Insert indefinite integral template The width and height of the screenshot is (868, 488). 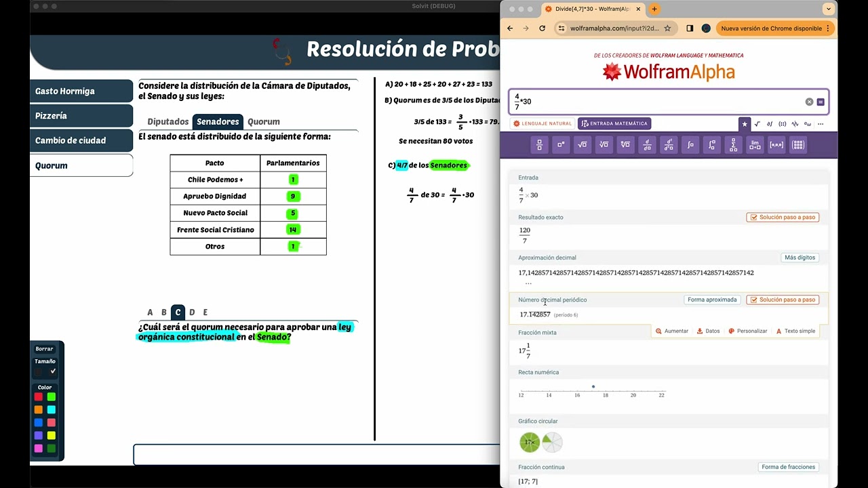690,144
